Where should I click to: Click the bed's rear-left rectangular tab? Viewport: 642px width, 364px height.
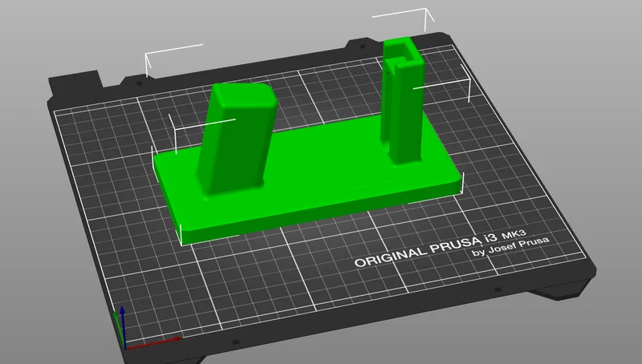tap(75, 84)
